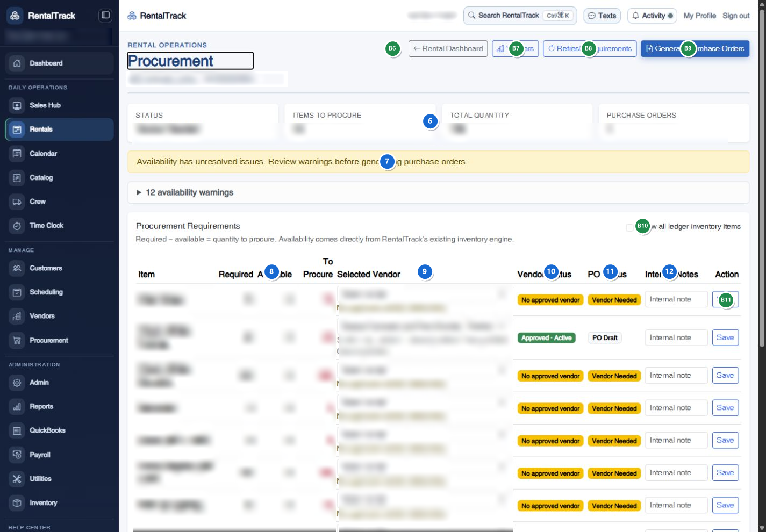
Task: Open Customers under Manage
Action: click(x=59, y=268)
